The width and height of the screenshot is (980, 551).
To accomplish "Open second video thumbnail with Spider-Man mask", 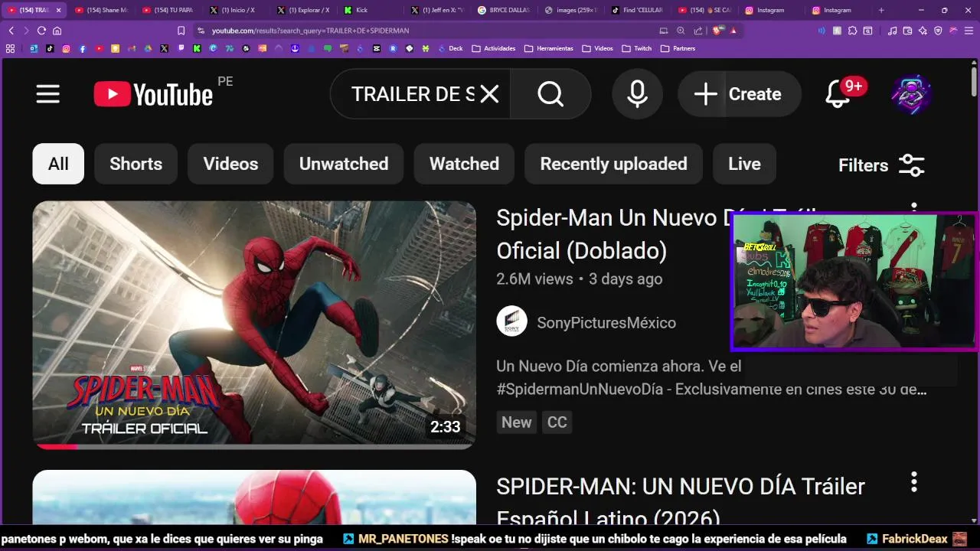I will point(254,497).
